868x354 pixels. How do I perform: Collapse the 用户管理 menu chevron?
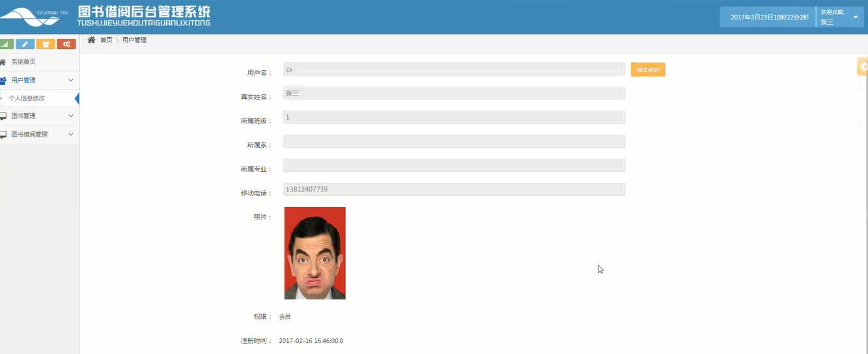tap(71, 80)
